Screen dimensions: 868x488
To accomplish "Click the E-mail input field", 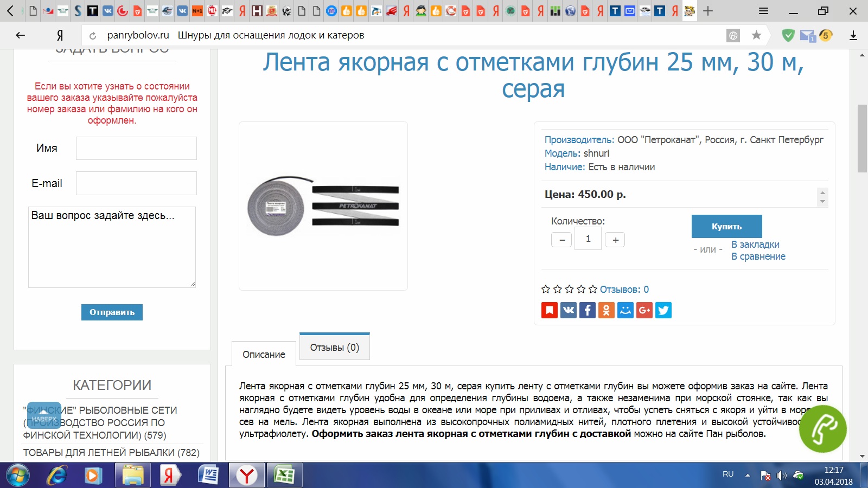I will pos(136,183).
